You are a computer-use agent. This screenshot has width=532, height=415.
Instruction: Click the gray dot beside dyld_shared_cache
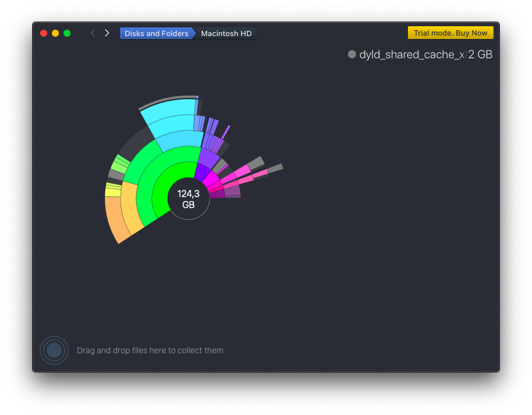[352, 54]
